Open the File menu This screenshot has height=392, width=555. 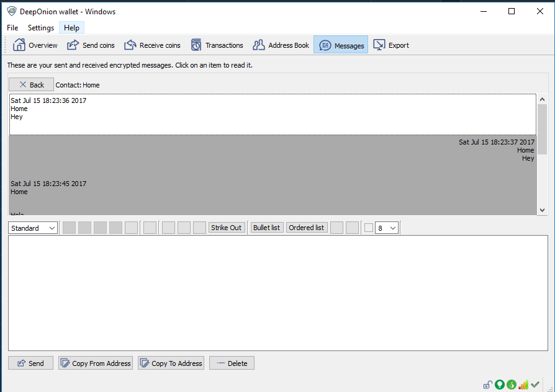coord(12,27)
